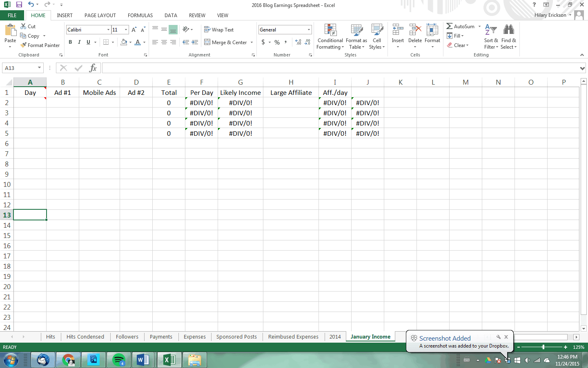Open the Font size dropdown
This screenshot has height=368, width=588.
126,29
